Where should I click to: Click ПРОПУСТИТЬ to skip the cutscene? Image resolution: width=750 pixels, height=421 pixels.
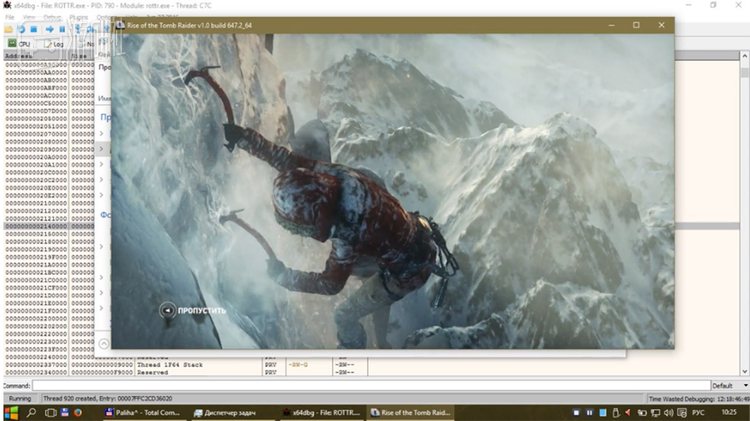click(201, 310)
